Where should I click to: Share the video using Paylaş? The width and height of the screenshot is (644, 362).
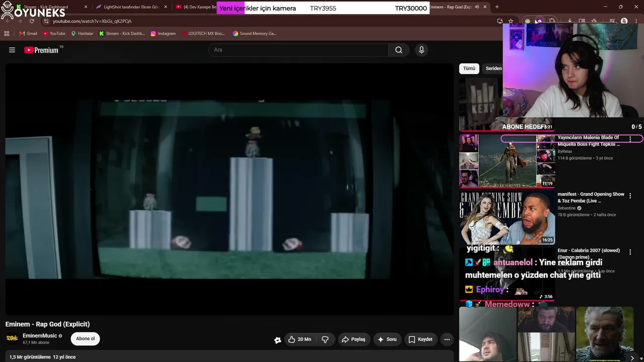click(x=353, y=339)
